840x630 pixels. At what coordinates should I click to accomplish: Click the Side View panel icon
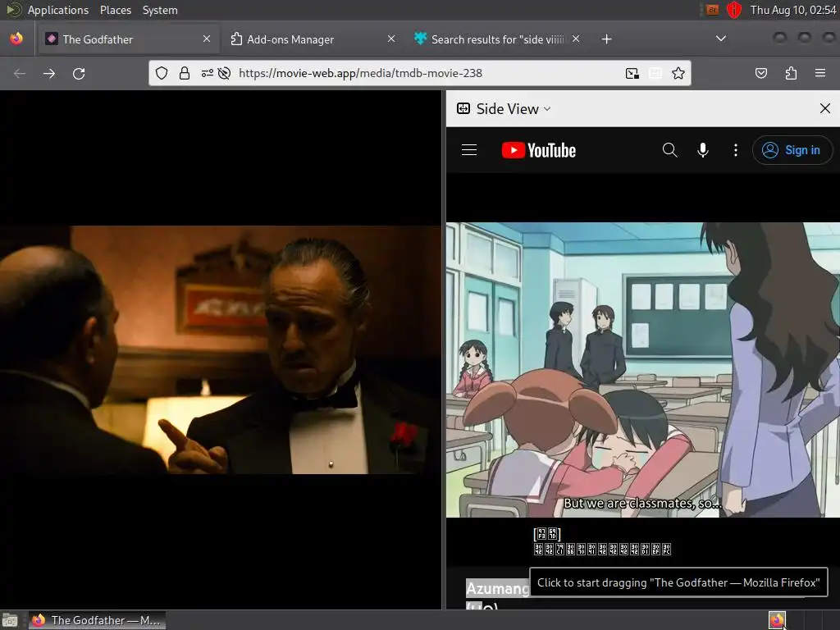[463, 109]
